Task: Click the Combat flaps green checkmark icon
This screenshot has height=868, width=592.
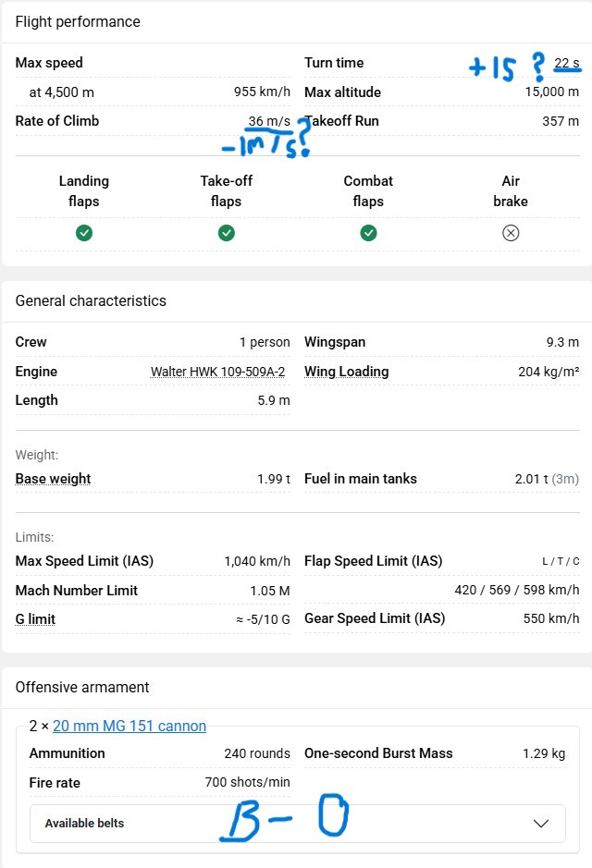Action: [368, 233]
